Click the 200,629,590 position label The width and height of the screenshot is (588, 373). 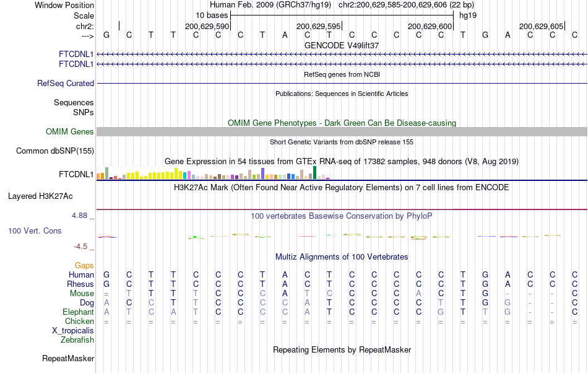tap(207, 26)
